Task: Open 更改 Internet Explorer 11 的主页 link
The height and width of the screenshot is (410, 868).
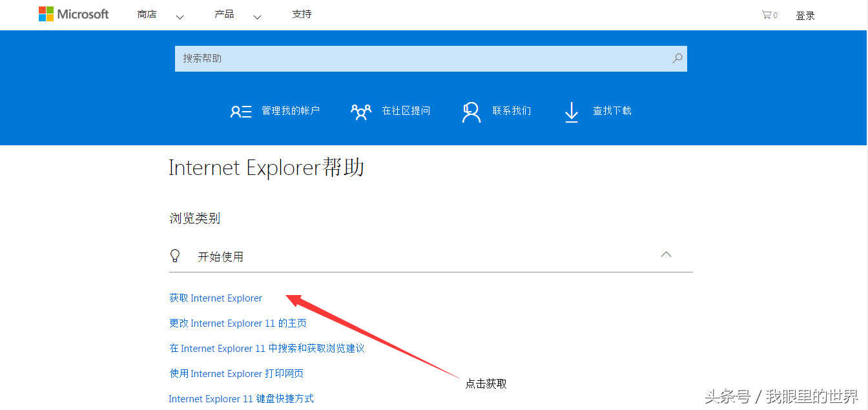Action: [x=238, y=323]
